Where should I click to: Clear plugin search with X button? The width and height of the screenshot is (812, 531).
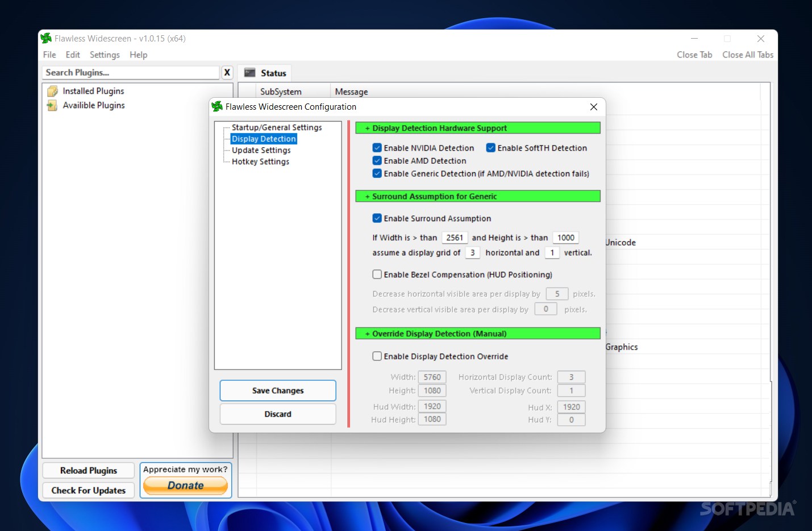(227, 72)
